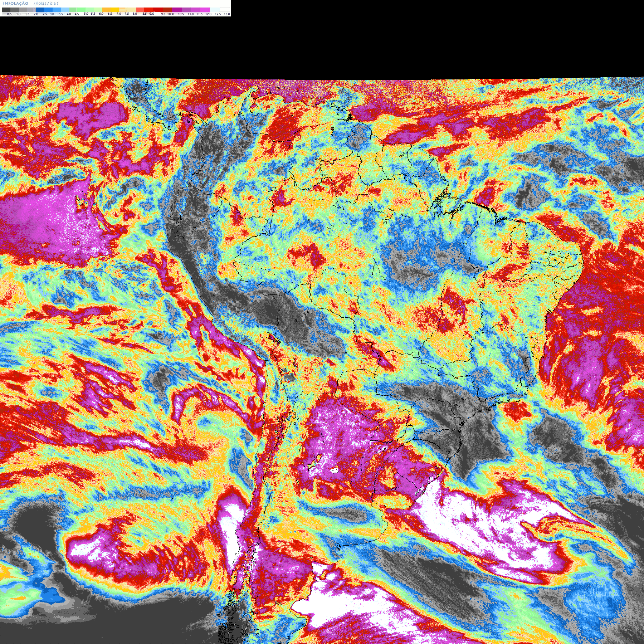Click the INSOLAÇÃO legend title
Viewport: 644px width, 644px height.
click(x=15, y=3)
